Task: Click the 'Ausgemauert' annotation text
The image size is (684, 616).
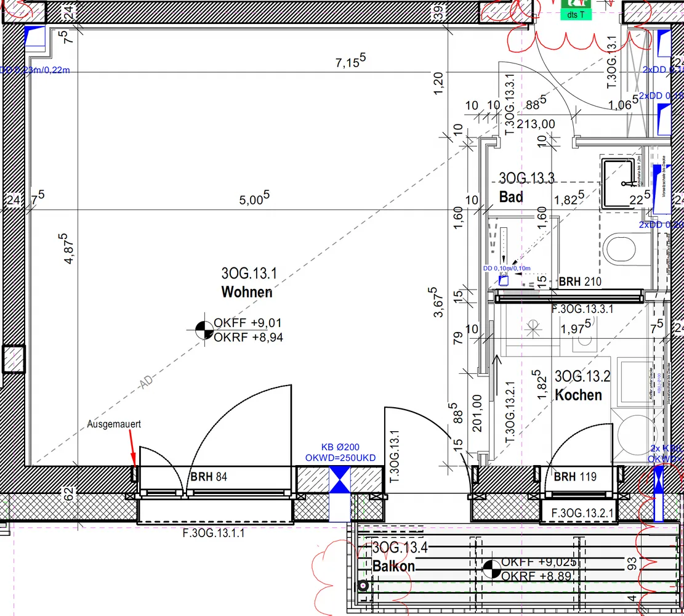Action: pos(114,424)
